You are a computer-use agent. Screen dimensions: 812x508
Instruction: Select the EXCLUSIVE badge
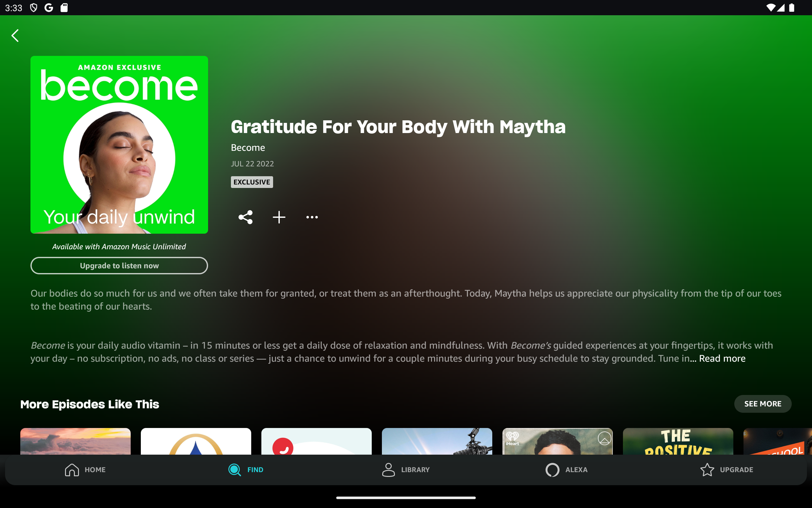[252, 182]
